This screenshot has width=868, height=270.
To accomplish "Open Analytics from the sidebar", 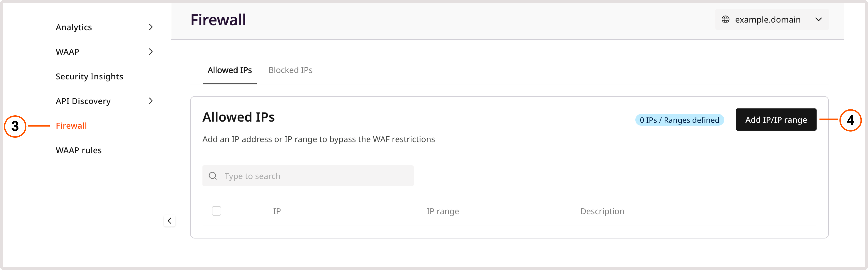I will 74,27.
